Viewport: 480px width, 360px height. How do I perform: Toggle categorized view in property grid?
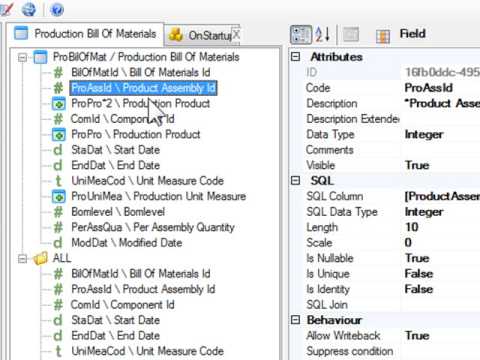(301, 34)
